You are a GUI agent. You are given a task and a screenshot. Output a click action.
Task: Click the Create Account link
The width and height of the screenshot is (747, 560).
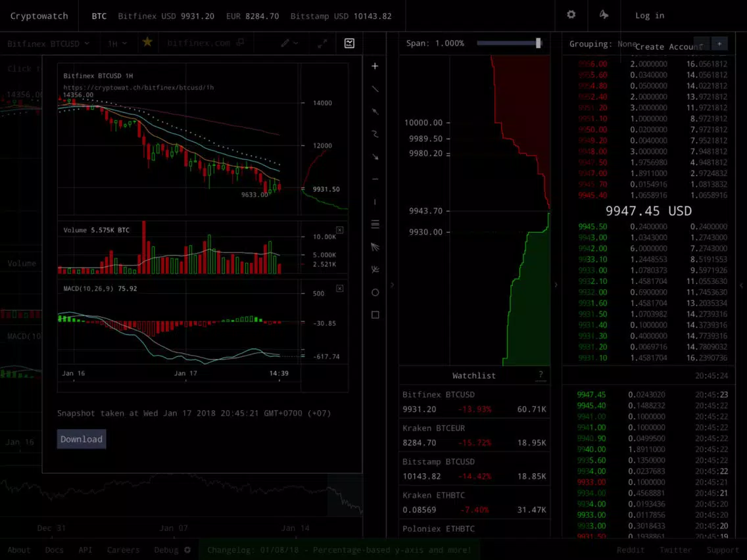(x=669, y=47)
